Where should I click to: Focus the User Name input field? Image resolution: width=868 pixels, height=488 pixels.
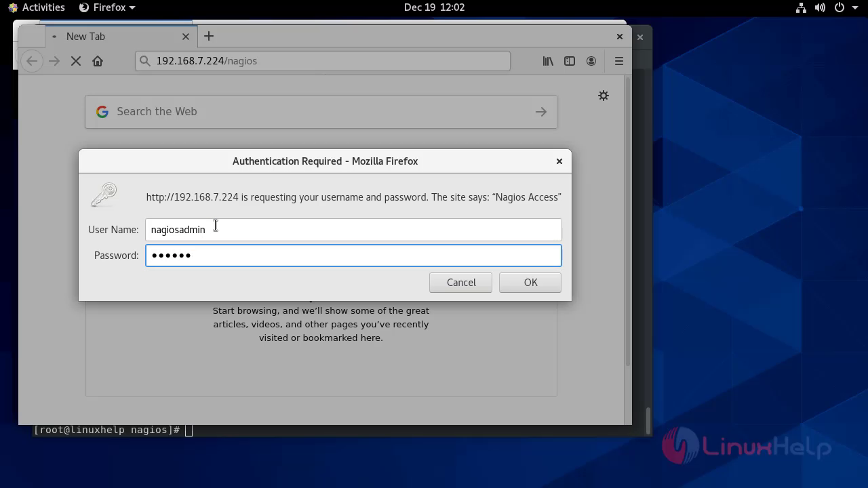point(353,230)
